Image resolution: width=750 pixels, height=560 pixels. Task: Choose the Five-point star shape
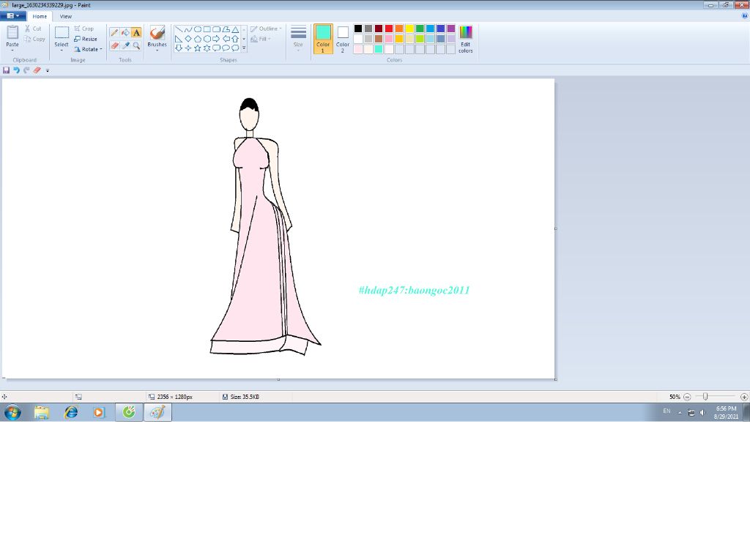197,48
